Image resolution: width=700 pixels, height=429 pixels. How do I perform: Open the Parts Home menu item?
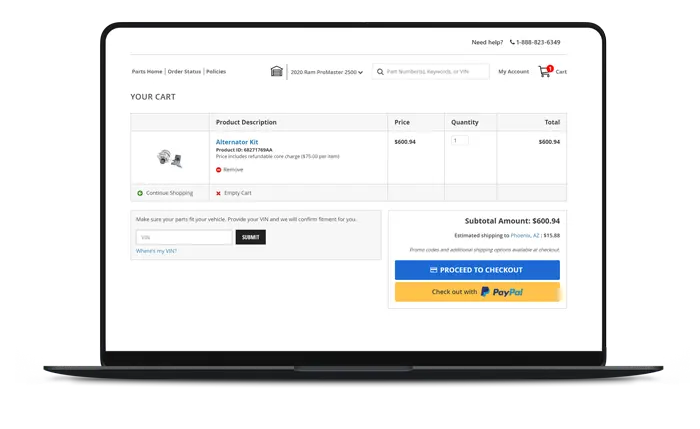pos(147,71)
